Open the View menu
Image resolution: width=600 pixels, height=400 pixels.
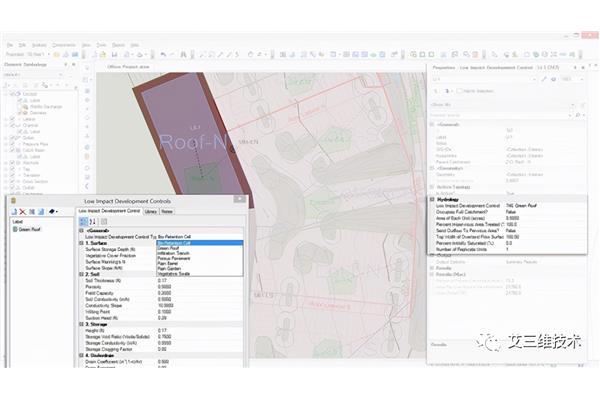[86, 45]
